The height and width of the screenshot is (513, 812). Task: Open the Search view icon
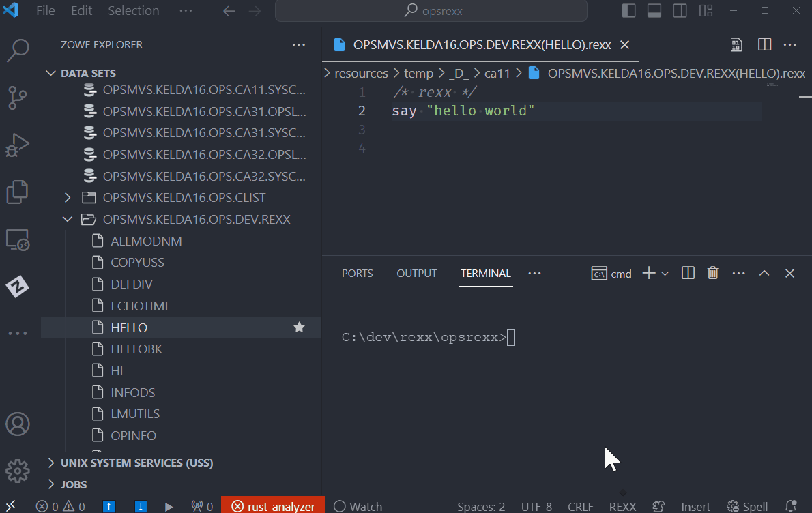[x=17, y=50]
